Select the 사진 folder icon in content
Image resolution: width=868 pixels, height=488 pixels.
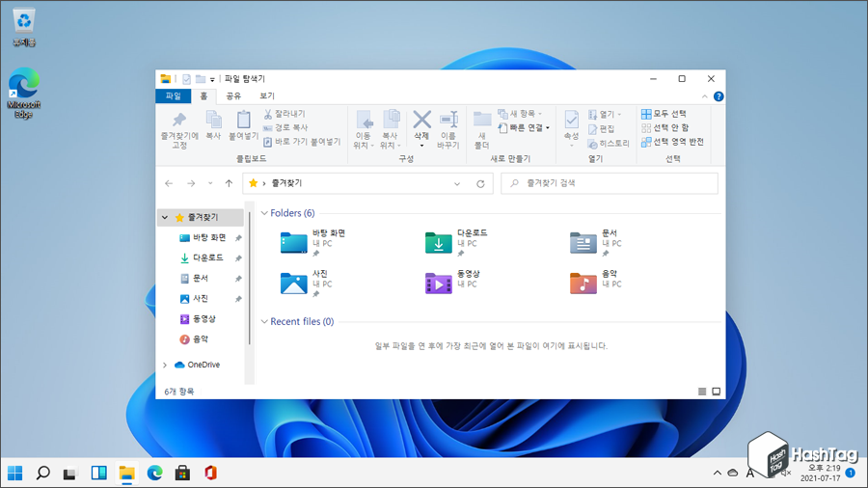[x=293, y=283]
